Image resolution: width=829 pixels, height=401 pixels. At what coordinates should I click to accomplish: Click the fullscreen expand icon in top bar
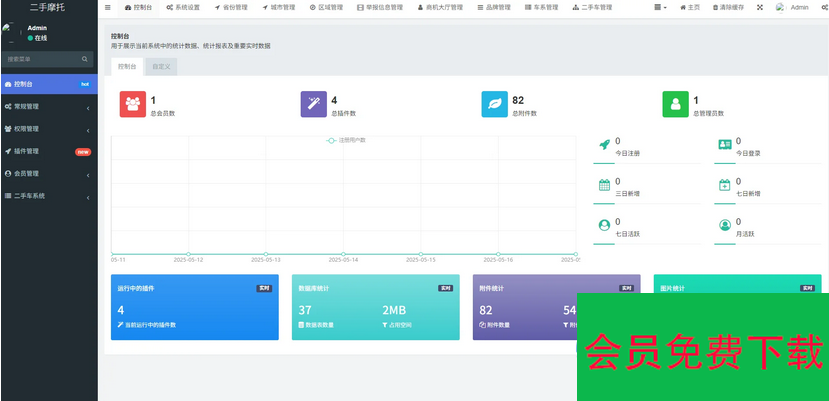759,7
